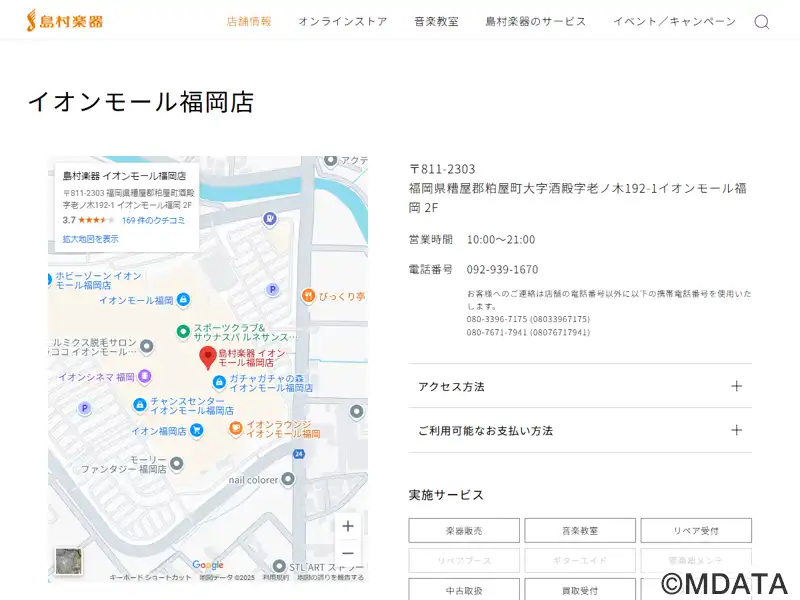Image resolution: width=800 pixels, height=600 pixels.
Task: Switch map to satellite thumbnail view
Action: [x=69, y=561]
